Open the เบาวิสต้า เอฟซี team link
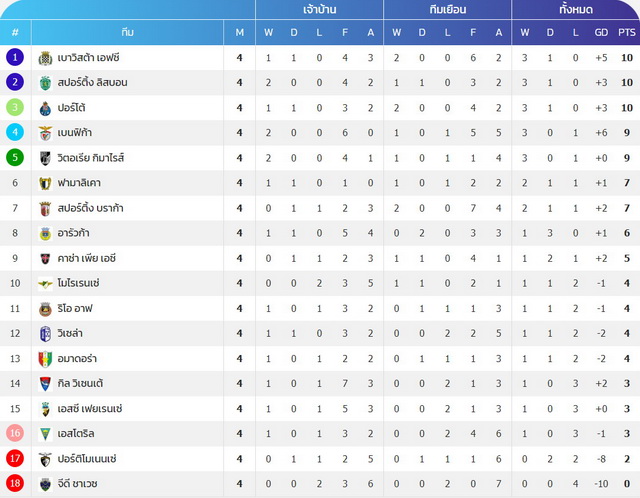This screenshot has width=640, height=498. pos(88,58)
